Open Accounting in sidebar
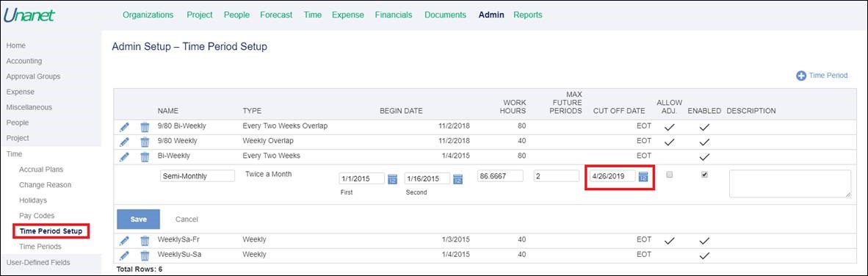Viewport: 868px width, 276px height. [23, 61]
